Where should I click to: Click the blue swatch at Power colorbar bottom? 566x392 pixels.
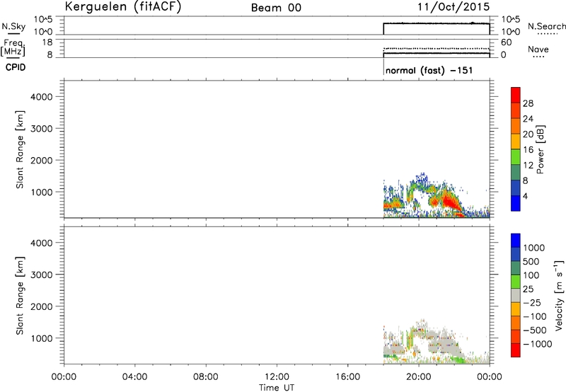click(516, 203)
